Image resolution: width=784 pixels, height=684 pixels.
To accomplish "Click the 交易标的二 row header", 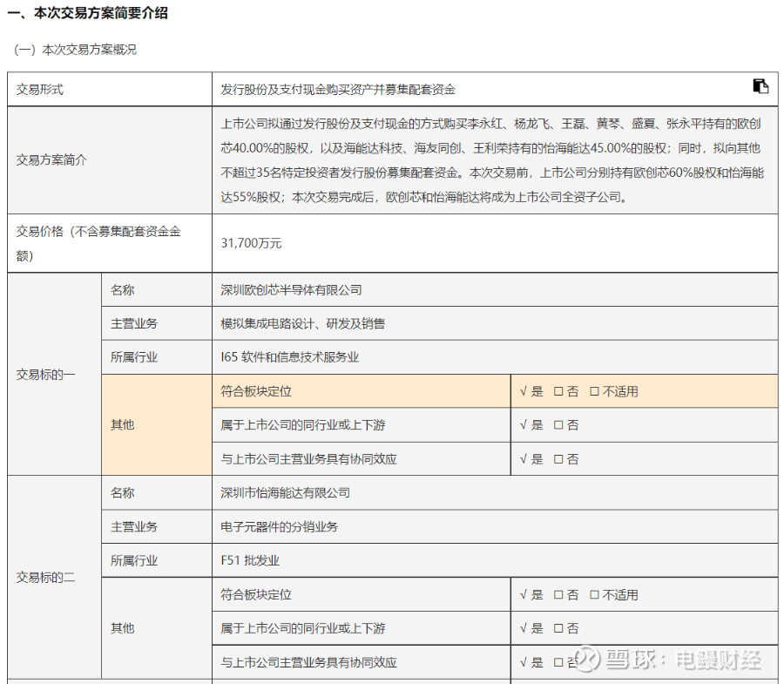I will point(55,577).
